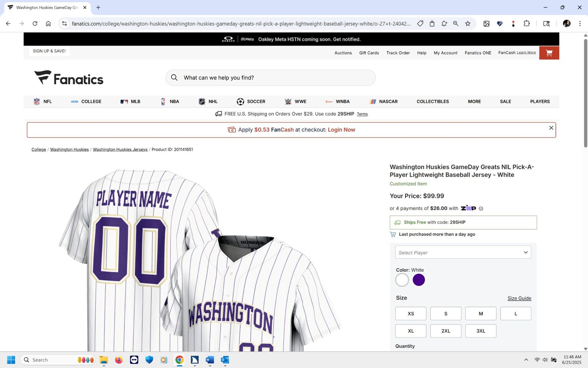Click Washington Huskies Jerseys breadcrumb
Image resolution: width=588 pixels, height=368 pixels.
[x=120, y=149]
